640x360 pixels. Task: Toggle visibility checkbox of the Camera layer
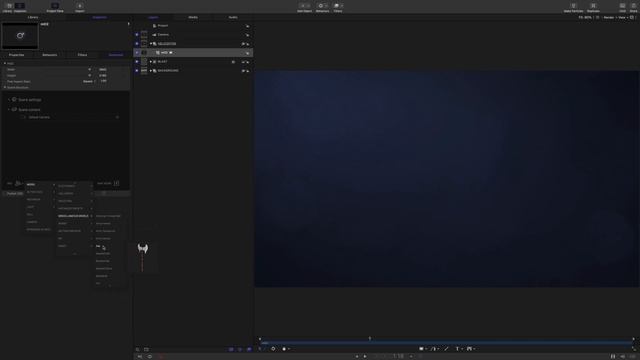point(137,35)
